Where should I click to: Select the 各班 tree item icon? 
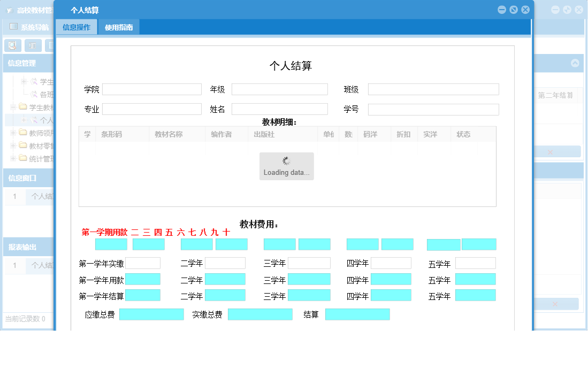pyautogui.click(x=34, y=94)
